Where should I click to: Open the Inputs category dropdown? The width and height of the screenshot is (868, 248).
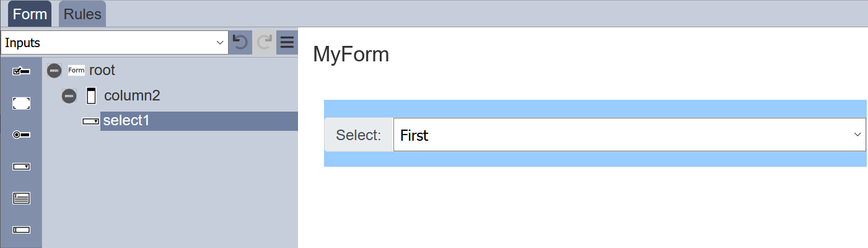coord(115,43)
